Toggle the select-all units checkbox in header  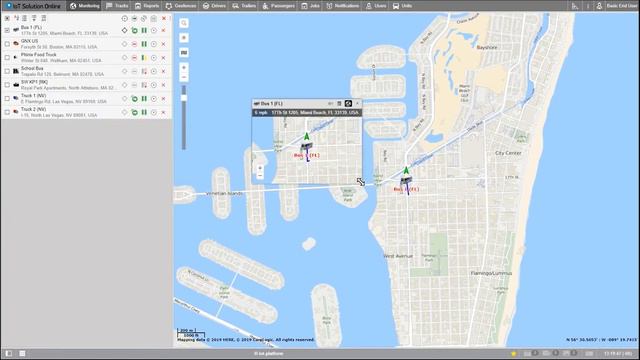tap(7, 18)
